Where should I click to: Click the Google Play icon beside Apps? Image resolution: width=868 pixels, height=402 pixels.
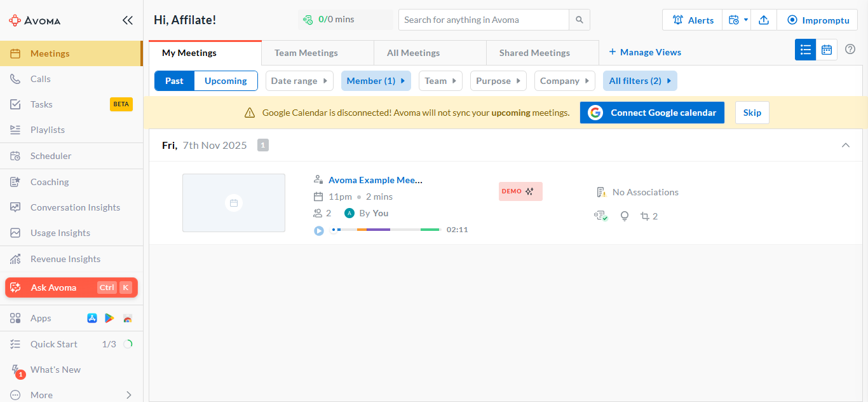tap(110, 318)
